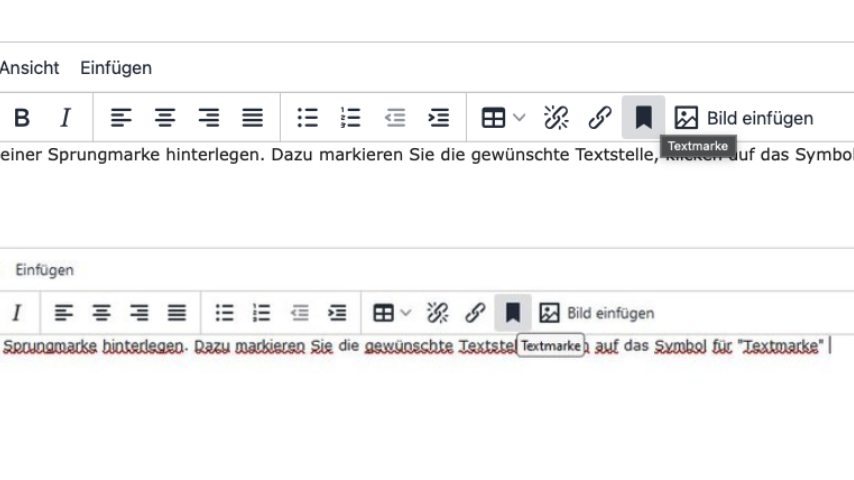Center text in lower editor toolbar
This screenshot has width=854, height=480.
coord(101,313)
